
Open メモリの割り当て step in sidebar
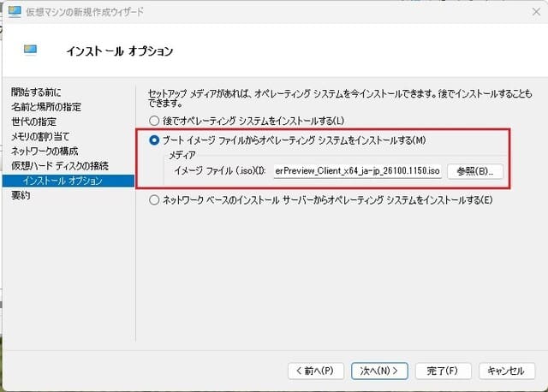(40, 136)
